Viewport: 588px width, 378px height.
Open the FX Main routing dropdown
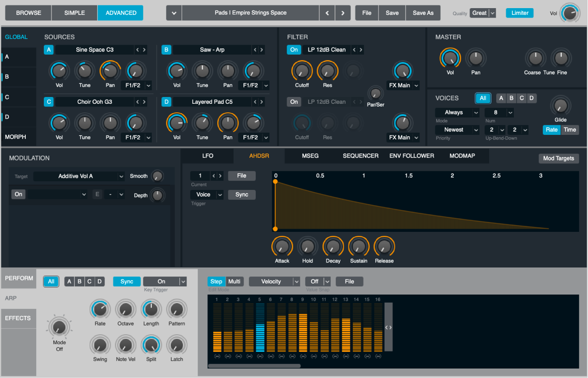(x=403, y=85)
